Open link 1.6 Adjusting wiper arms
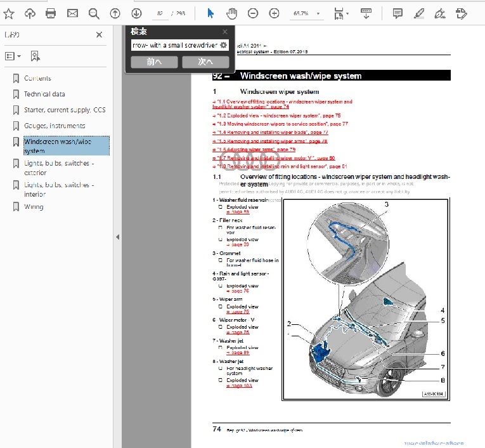 point(254,150)
